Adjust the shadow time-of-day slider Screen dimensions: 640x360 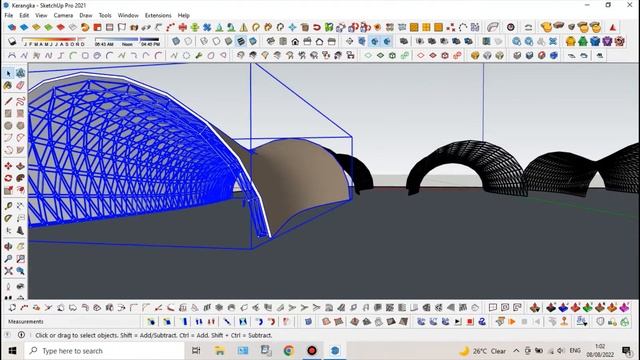[127, 42]
